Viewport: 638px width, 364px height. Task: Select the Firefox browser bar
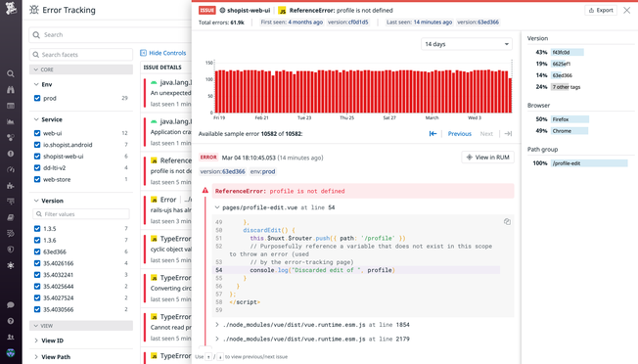(x=570, y=119)
